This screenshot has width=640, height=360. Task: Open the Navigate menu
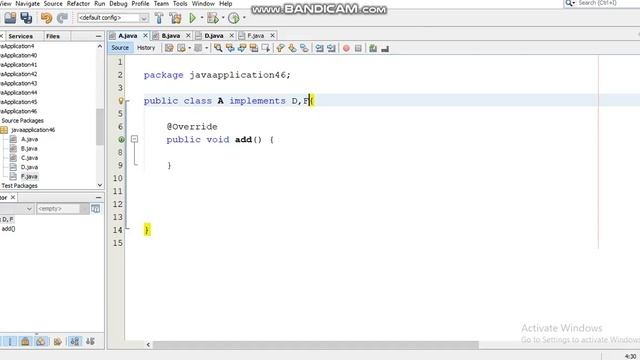[x=28, y=4]
